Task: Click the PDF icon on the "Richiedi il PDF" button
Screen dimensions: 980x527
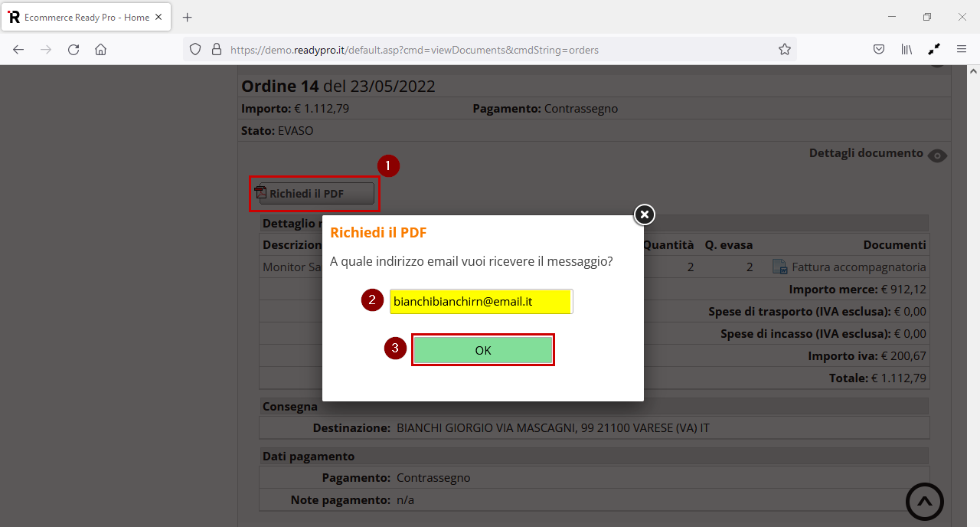Action: click(261, 192)
